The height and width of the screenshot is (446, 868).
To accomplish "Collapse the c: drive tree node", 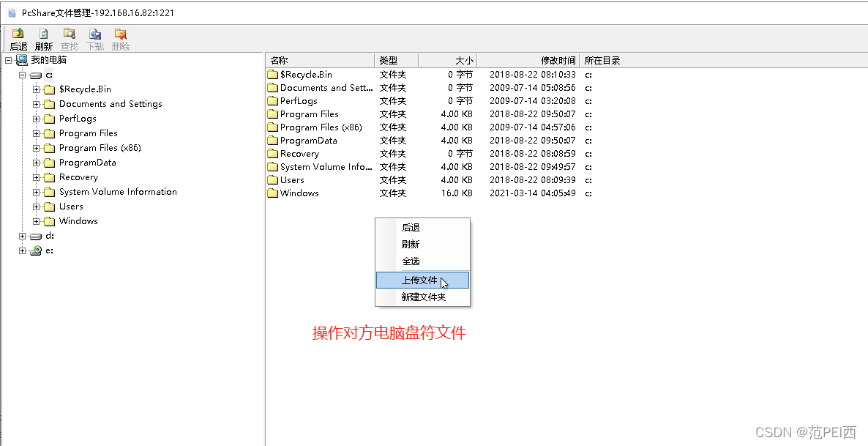I will [x=23, y=74].
